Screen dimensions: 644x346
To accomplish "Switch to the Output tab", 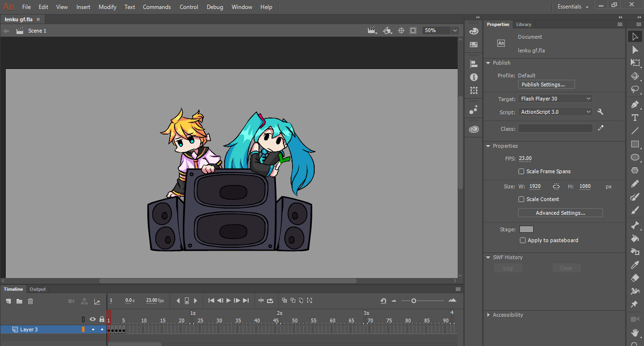I will (x=37, y=289).
